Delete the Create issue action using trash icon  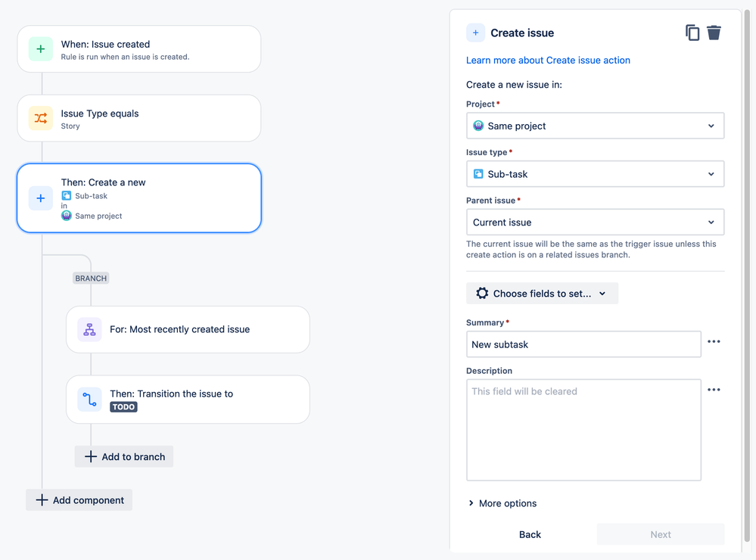tap(714, 33)
